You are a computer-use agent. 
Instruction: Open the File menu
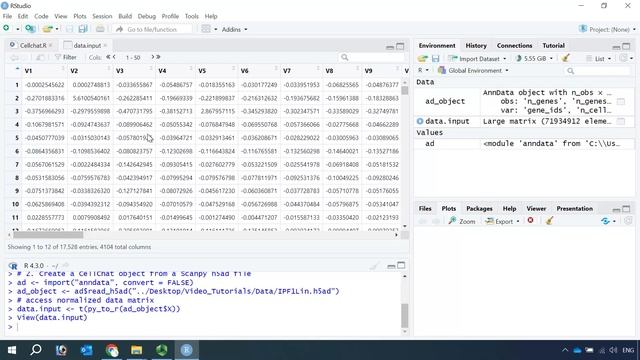click(7, 16)
